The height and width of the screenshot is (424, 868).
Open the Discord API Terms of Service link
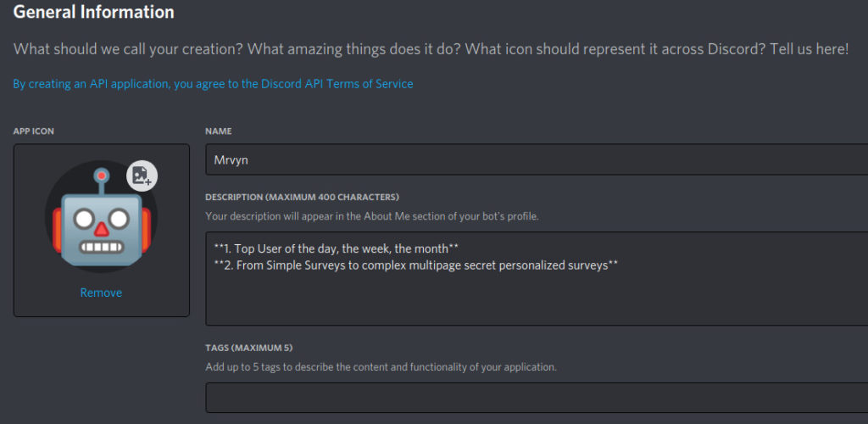[213, 84]
